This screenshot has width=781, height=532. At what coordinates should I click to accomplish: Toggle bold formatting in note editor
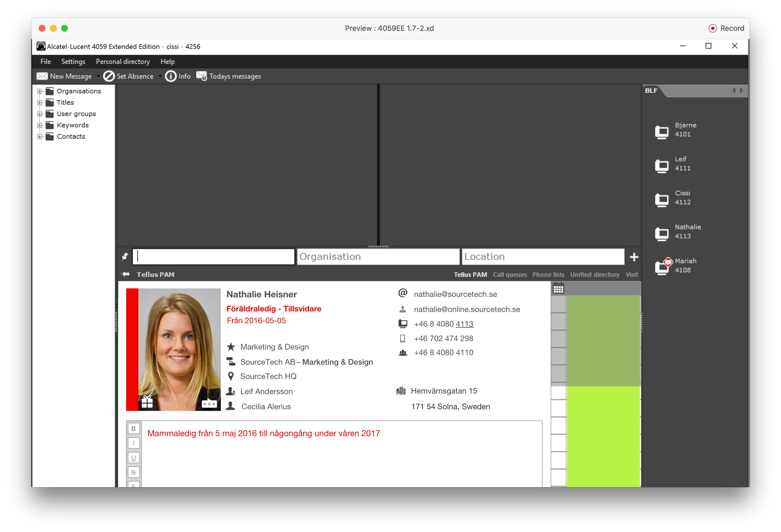(134, 429)
